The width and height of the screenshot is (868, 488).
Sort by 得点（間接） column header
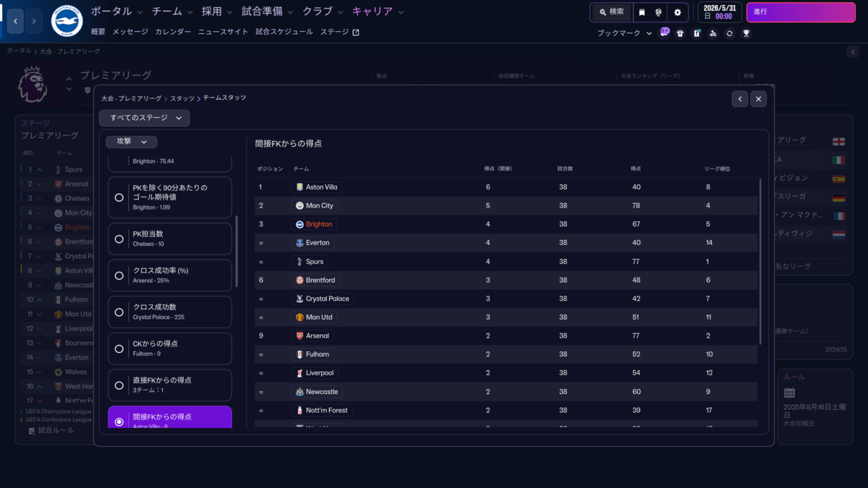pos(498,168)
